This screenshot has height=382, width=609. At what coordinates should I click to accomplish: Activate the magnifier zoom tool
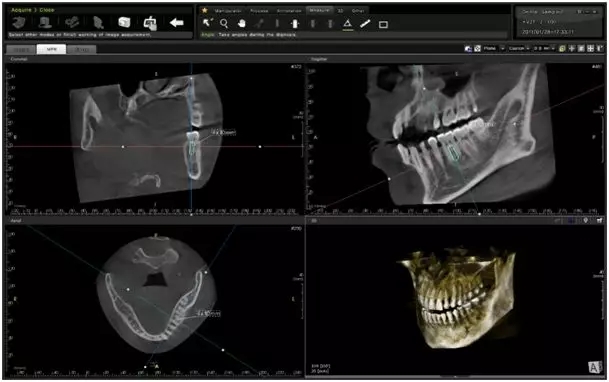coord(224,24)
